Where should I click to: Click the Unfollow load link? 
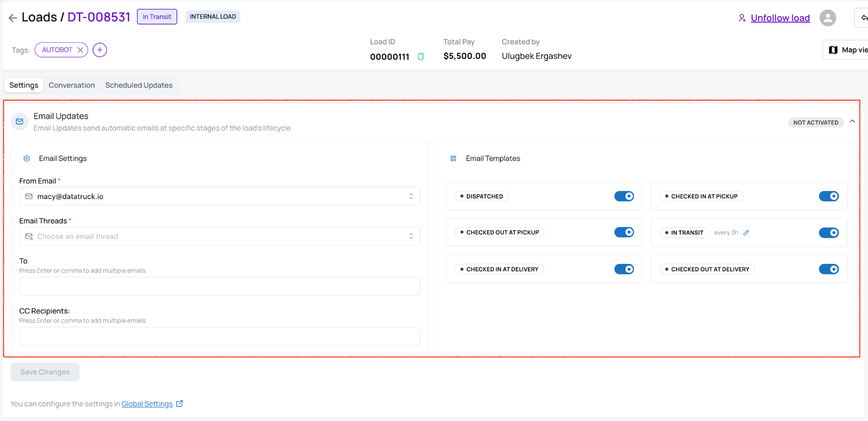(x=780, y=18)
